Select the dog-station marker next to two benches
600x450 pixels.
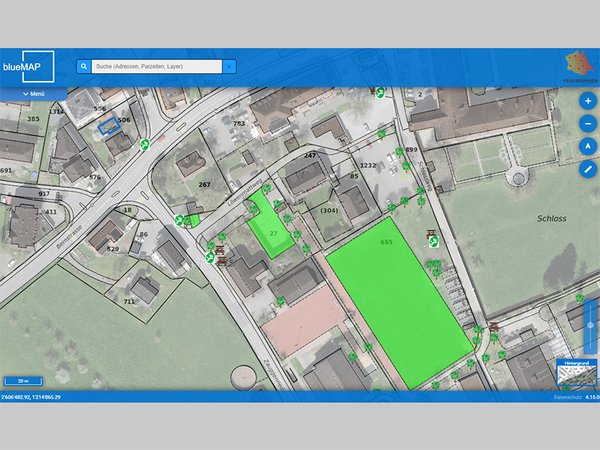pos(209,258)
